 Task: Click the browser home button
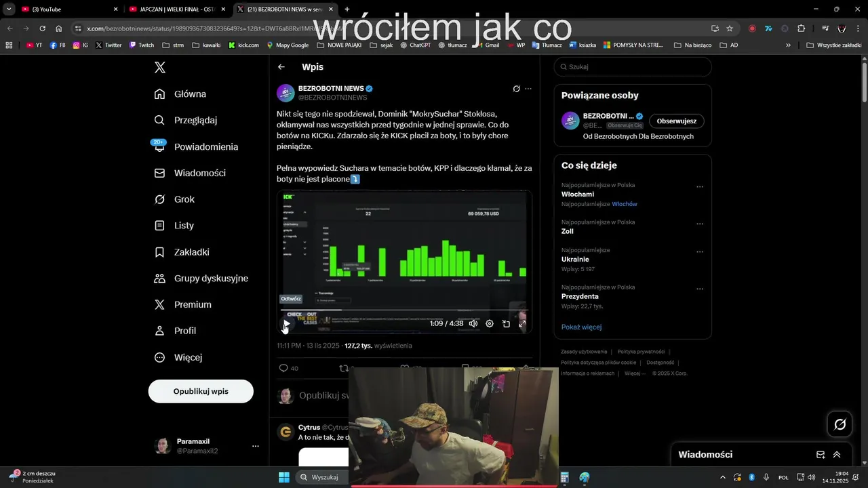[59, 28]
